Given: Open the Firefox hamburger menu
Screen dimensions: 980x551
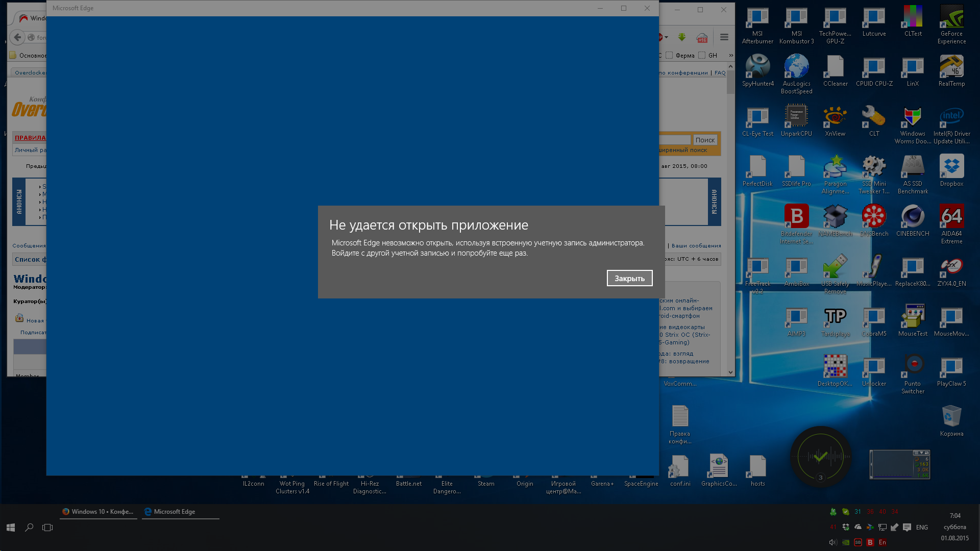Looking at the screenshot, I should click(724, 37).
